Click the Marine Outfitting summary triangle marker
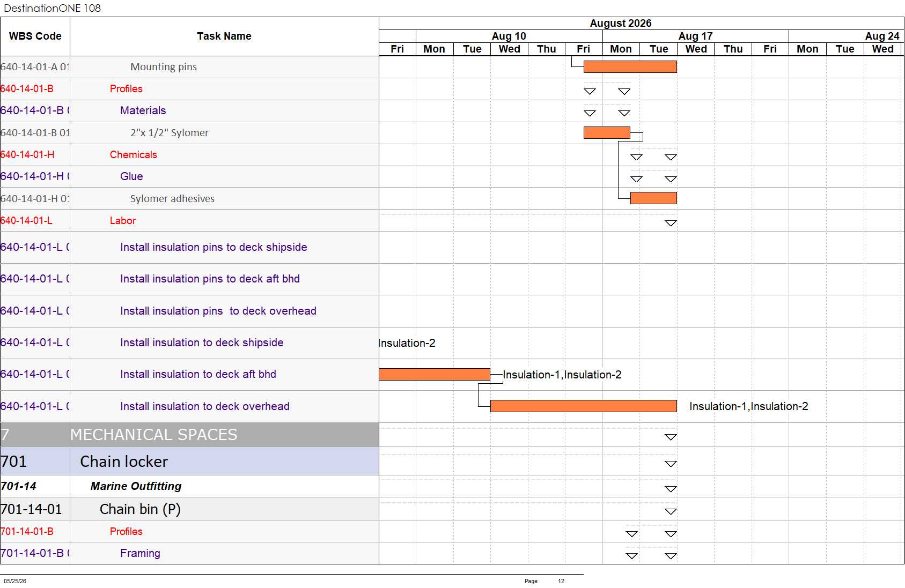Viewport: 905px width, 588px height. (x=671, y=489)
